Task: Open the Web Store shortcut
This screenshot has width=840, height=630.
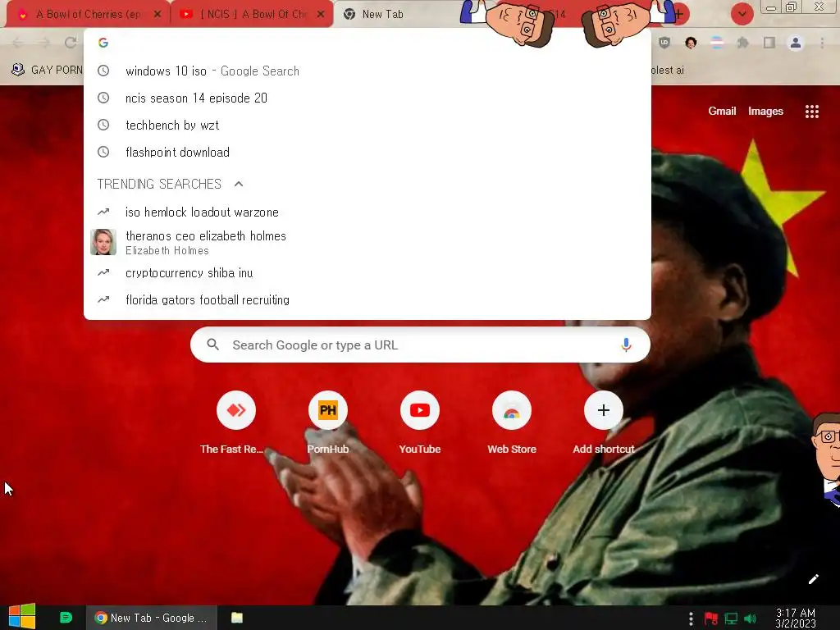Action: pos(512,423)
